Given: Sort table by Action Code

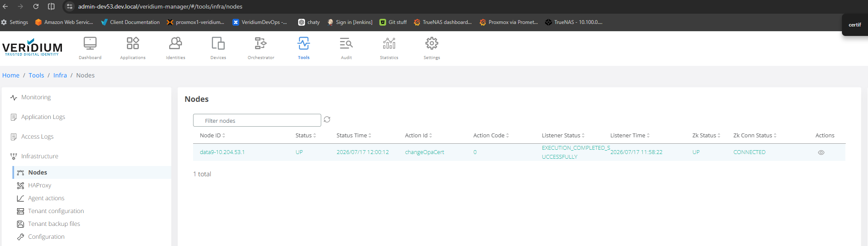Looking at the screenshot, I should pyautogui.click(x=491, y=136).
